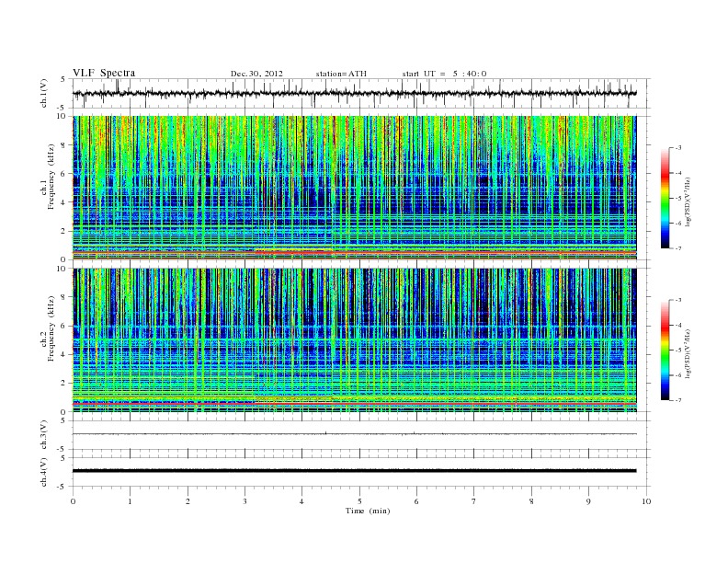Select the date text "Dec.30, 2012"
This screenshot has width=728, height=563.
pos(256,74)
